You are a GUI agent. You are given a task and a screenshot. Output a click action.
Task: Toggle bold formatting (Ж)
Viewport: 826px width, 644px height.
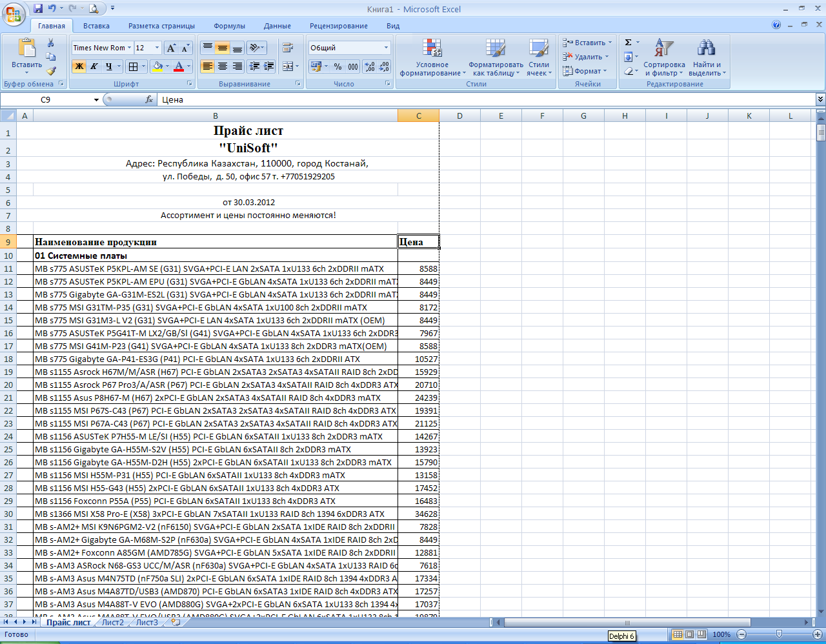click(x=79, y=66)
